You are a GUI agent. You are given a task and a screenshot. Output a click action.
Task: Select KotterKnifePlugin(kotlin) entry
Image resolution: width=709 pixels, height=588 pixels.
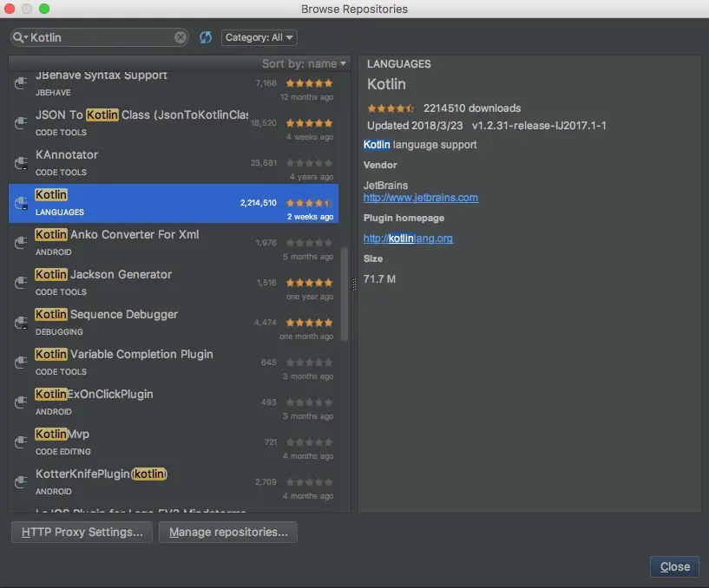[174, 482]
